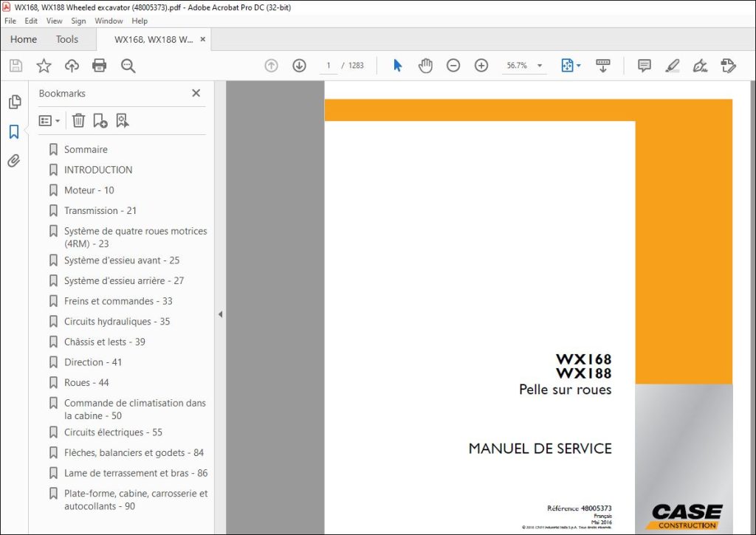This screenshot has width=756, height=535.
Task: Jump to Freins et commandes - 33
Action: coord(118,301)
